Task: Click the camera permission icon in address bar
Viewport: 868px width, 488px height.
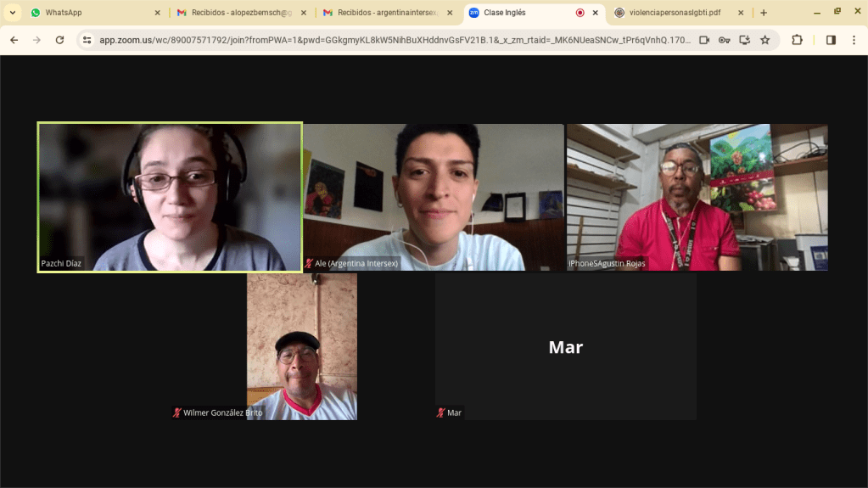Action: pos(704,40)
